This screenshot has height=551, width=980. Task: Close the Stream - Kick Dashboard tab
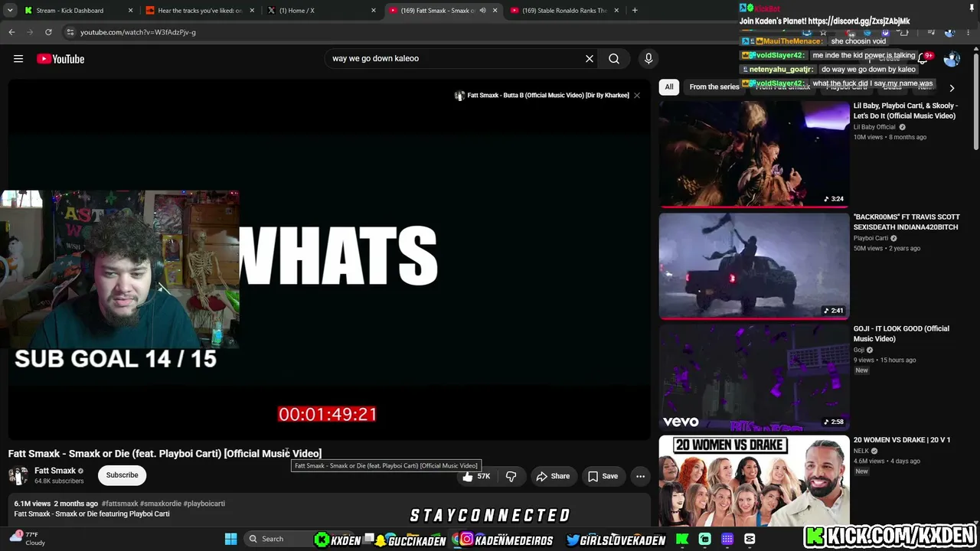tap(130, 11)
